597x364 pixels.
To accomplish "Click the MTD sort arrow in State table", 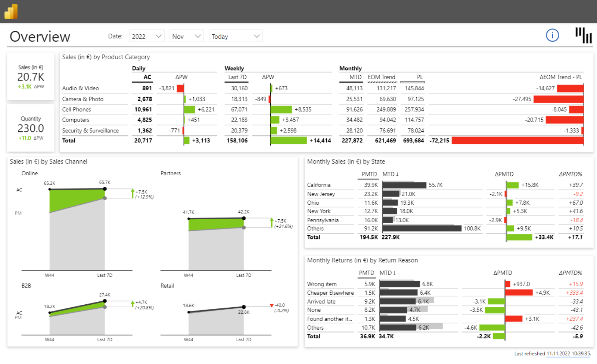I will [397, 174].
